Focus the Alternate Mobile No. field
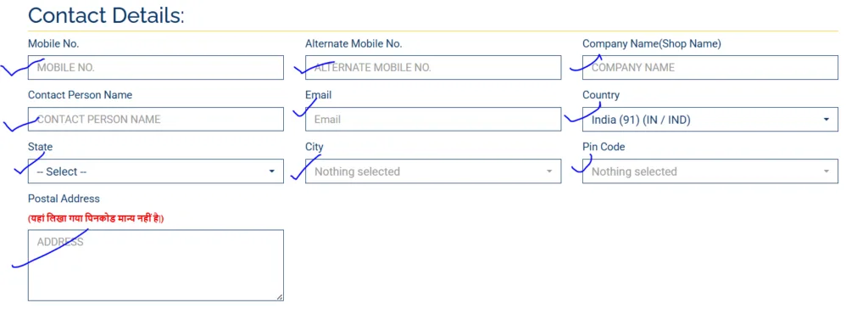 (x=433, y=68)
